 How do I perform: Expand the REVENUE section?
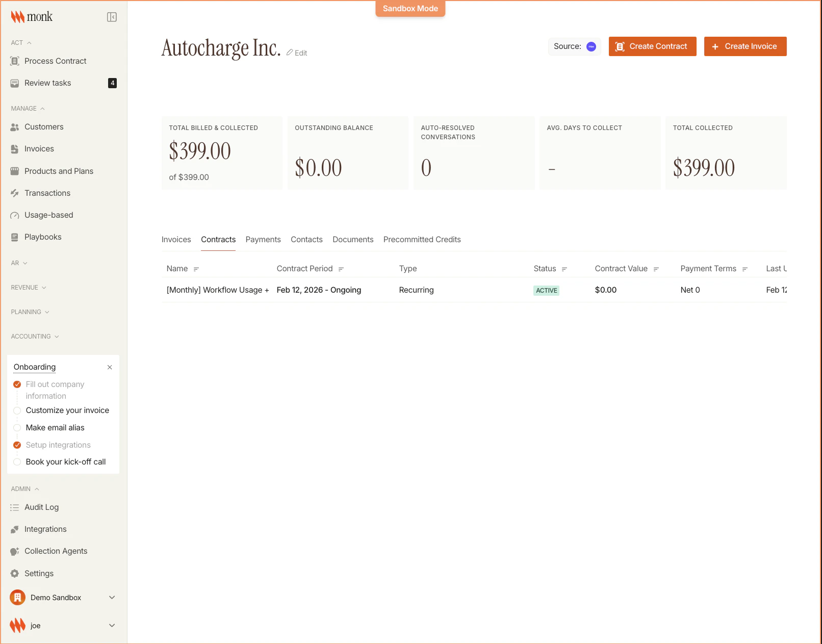pyautogui.click(x=29, y=287)
